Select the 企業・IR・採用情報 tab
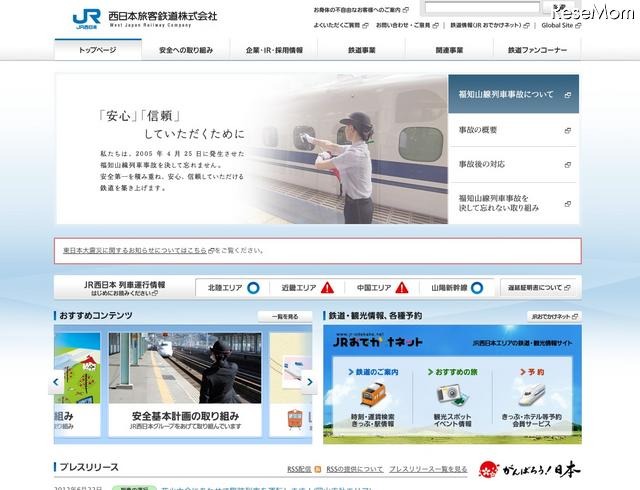Viewport: 640px width, 490px height. click(x=274, y=50)
